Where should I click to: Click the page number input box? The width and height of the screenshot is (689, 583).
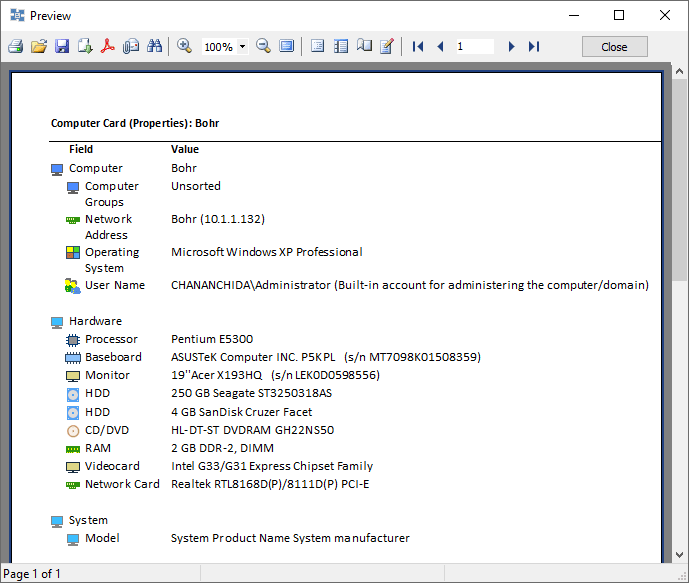pos(475,46)
